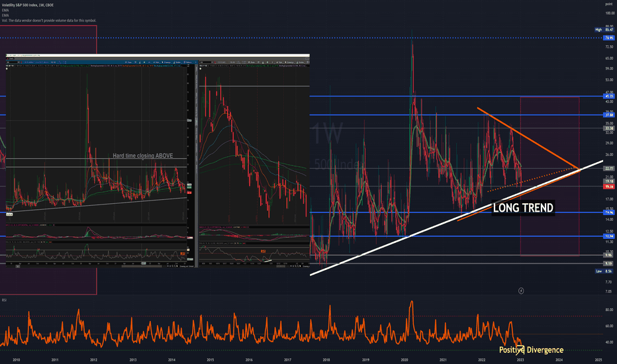
Task: Click the 80.00 level on RSI scale
Action: coord(609,309)
